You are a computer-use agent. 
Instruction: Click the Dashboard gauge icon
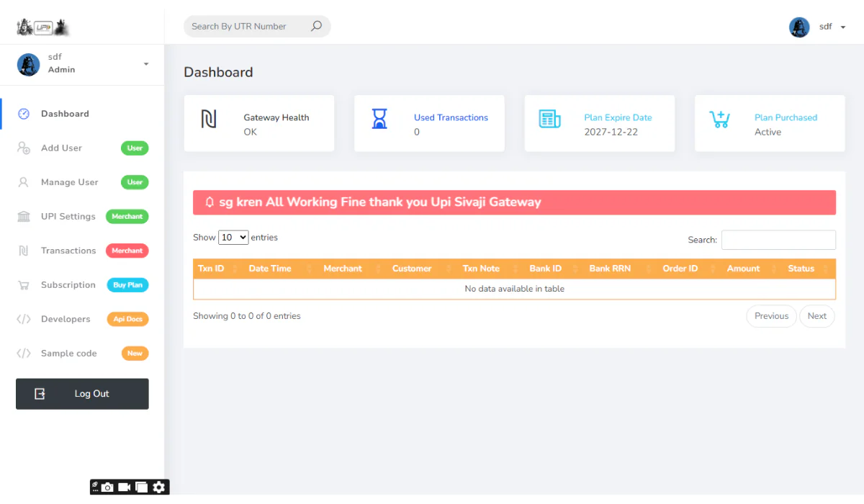tap(24, 114)
